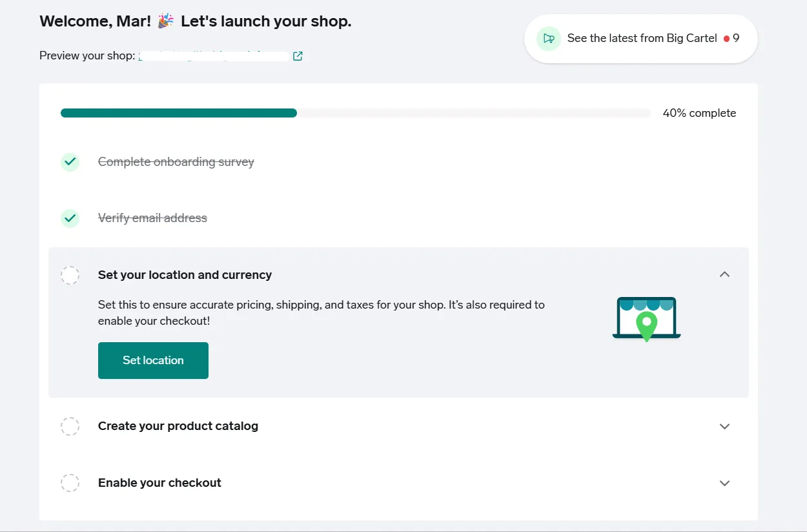Open shop preview external link icon

(x=298, y=56)
